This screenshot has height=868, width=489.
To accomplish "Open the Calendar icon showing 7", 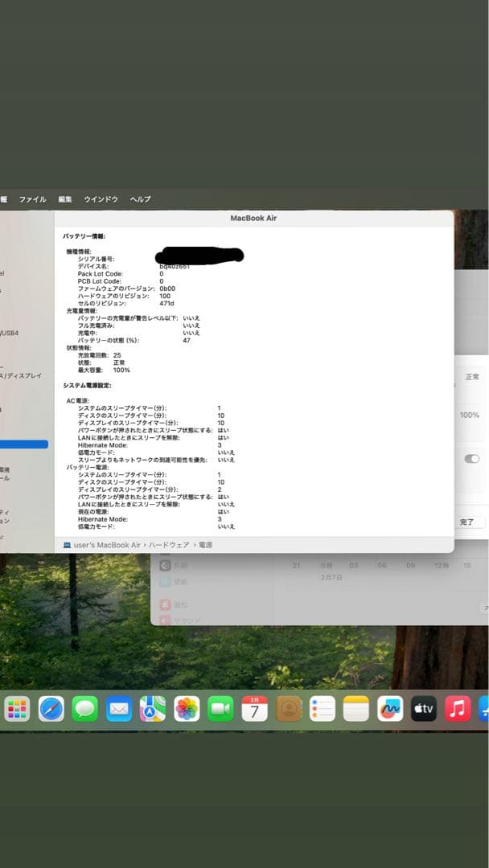I will pos(254,709).
